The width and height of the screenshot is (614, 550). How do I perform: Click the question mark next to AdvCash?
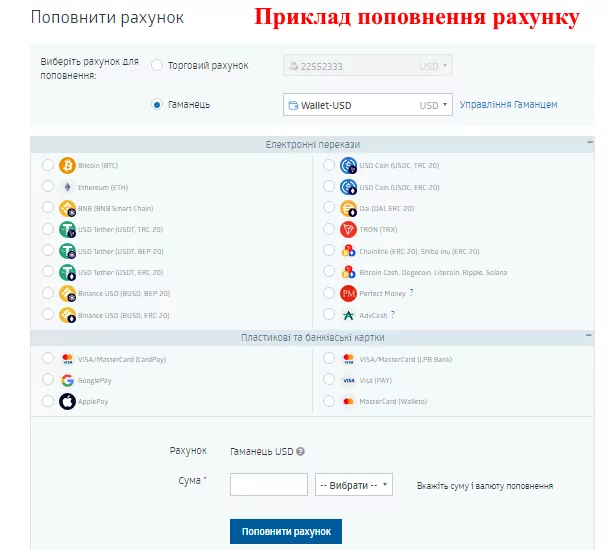[393, 314]
